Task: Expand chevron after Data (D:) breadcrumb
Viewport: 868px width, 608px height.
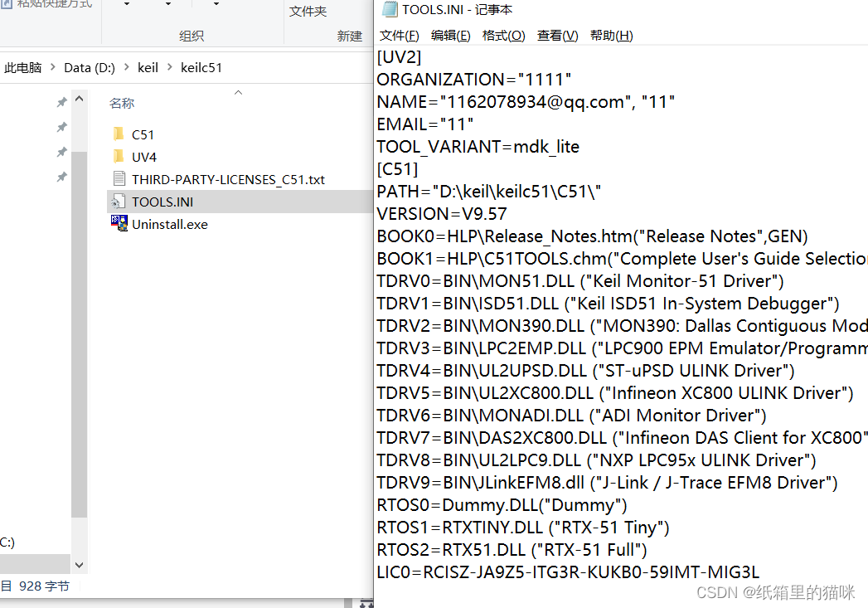Action: point(126,67)
